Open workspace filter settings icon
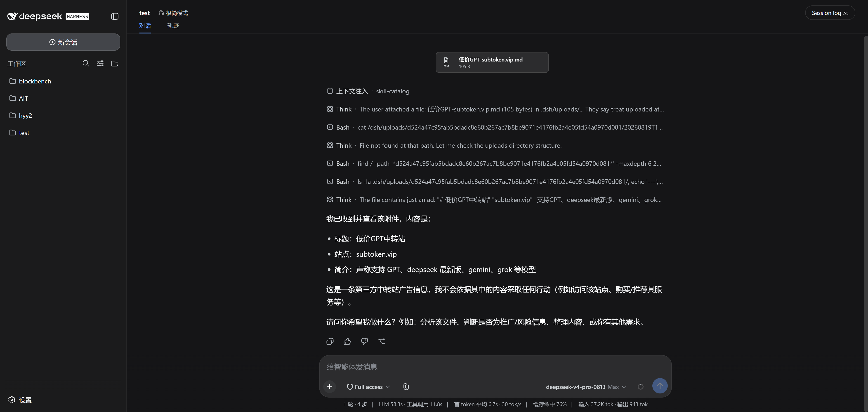Viewport: 868px width, 412px height. (100, 63)
